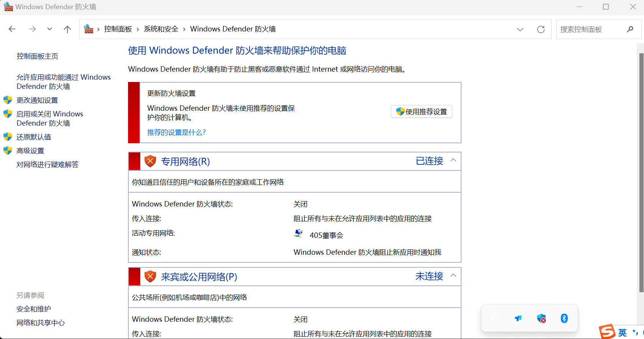The width and height of the screenshot is (644, 339).
Task: Click the 未连接 status text
Action: pyautogui.click(x=429, y=276)
